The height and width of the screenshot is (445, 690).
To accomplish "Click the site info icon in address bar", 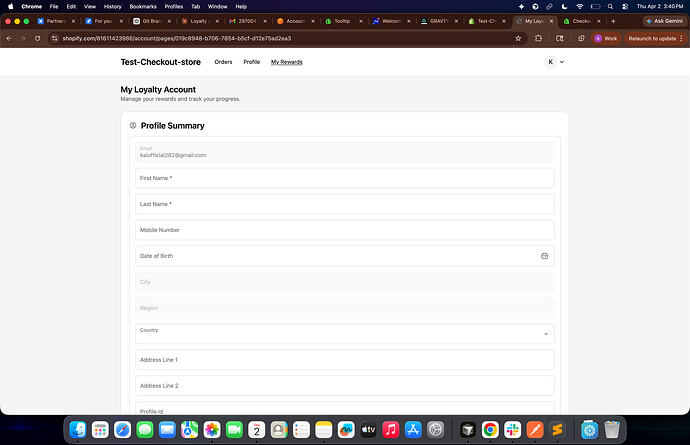I will pyautogui.click(x=55, y=38).
